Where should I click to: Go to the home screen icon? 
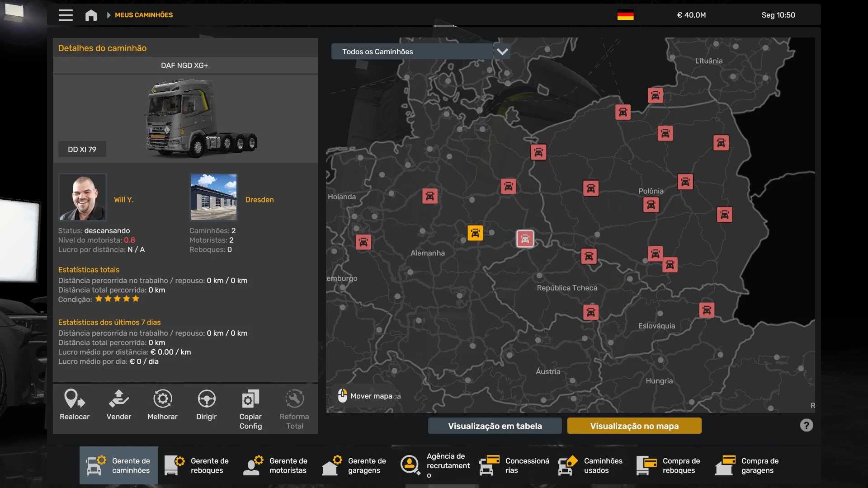pos(91,15)
